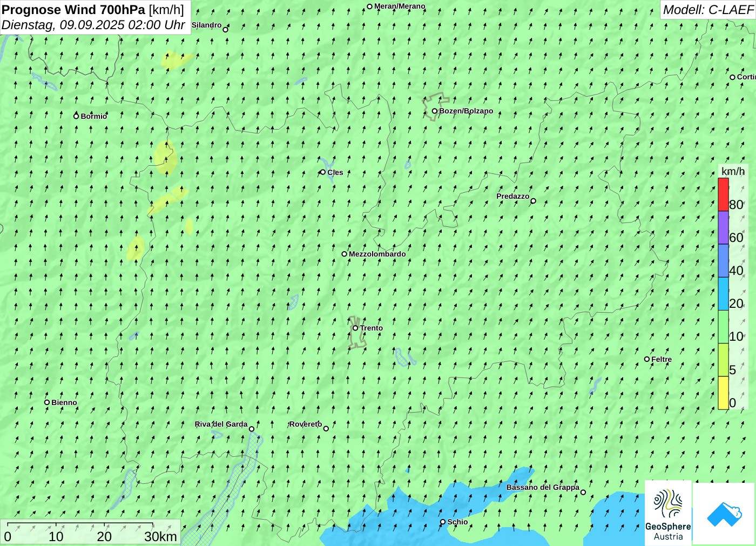This screenshot has width=756, height=546.
Task: Click the Predazzo location marker
Action: pyautogui.click(x=534, y=201)
